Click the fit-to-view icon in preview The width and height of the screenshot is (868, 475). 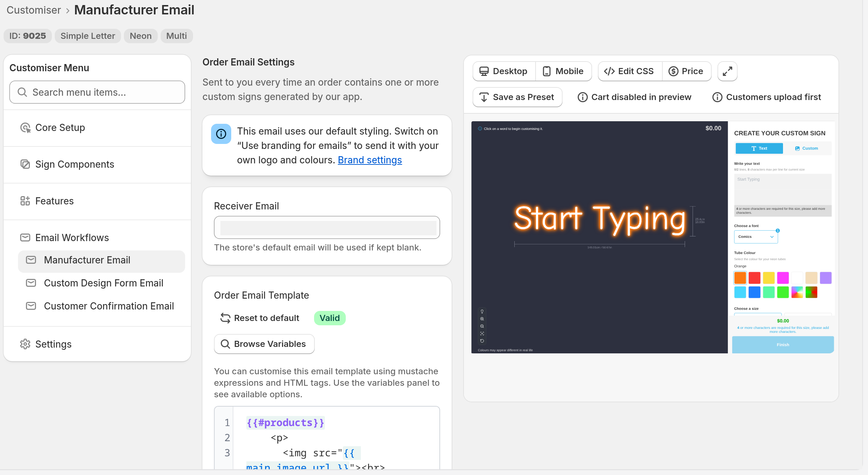pyautogui.click(x=482, y=334)
